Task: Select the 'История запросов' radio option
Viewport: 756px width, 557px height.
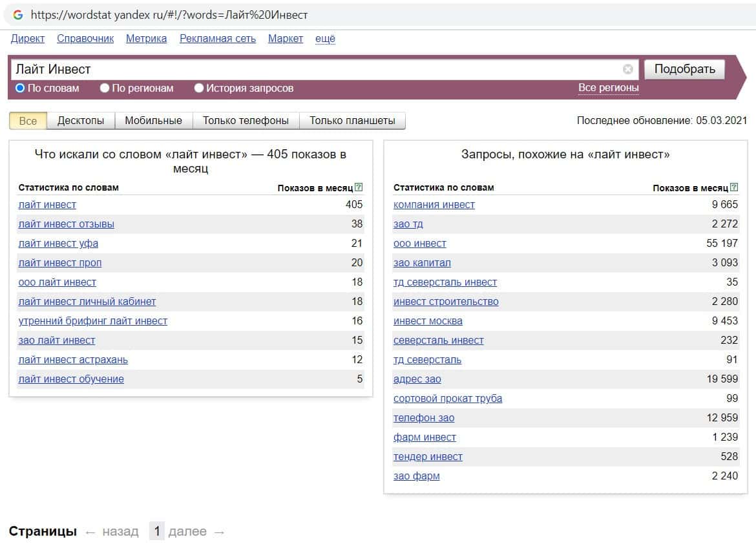Action: pyautogui.click(x=199, y=88)
